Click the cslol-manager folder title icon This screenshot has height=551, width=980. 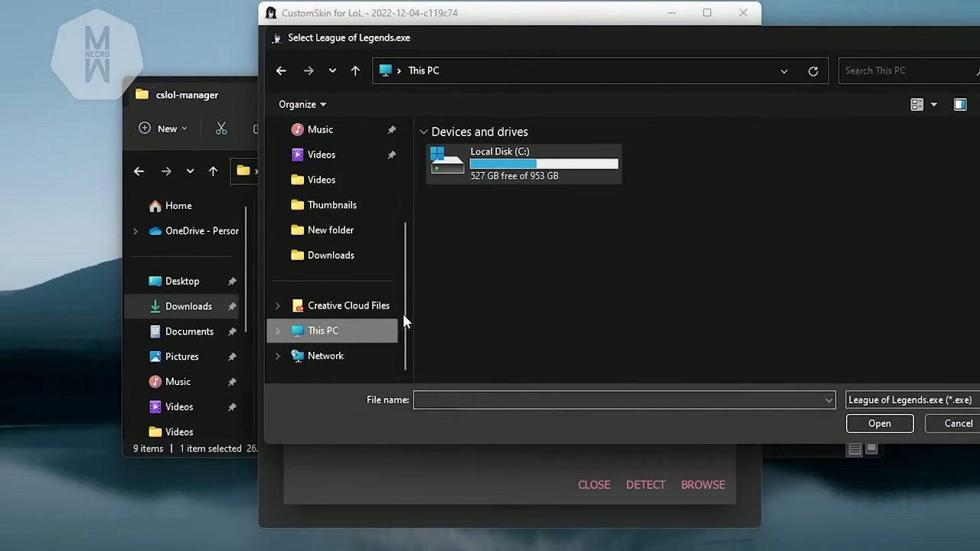[x=142, y=95]
